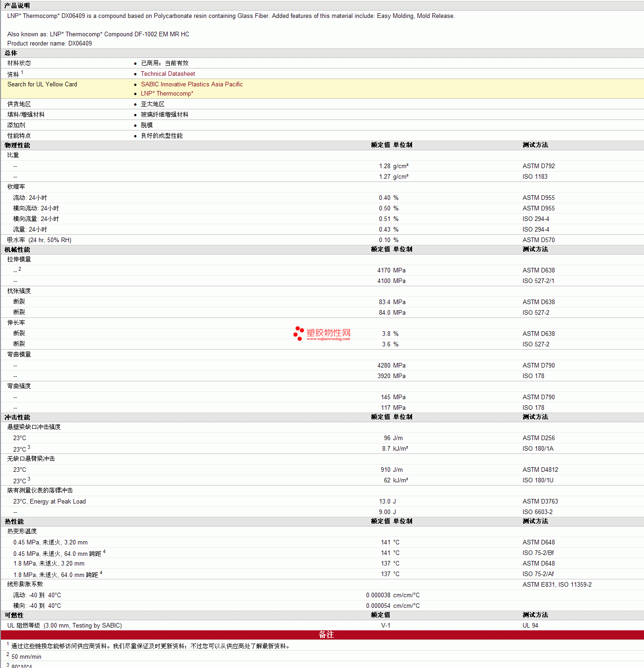
Task: Click the 热性能 section header
Action: 14,521
